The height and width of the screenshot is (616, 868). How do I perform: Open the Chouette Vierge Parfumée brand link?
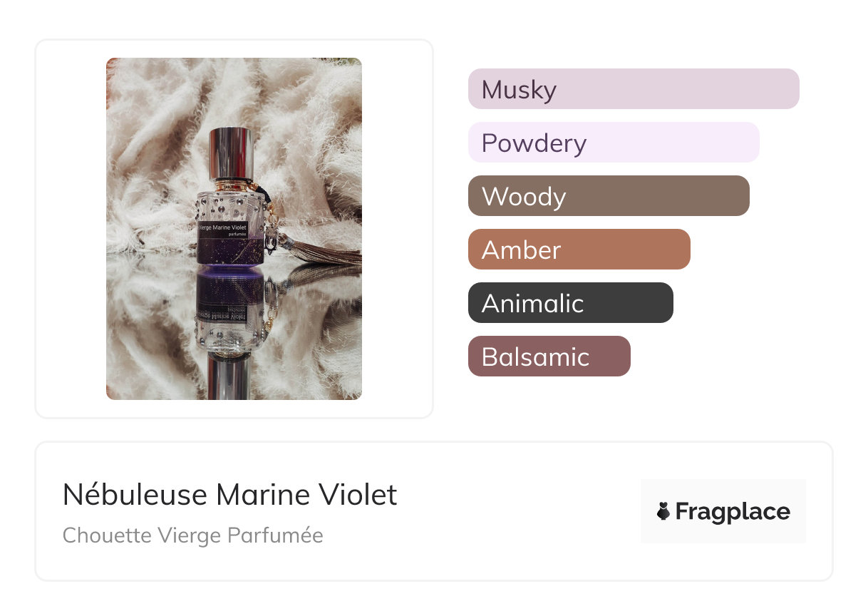click(x=192, y=535)
